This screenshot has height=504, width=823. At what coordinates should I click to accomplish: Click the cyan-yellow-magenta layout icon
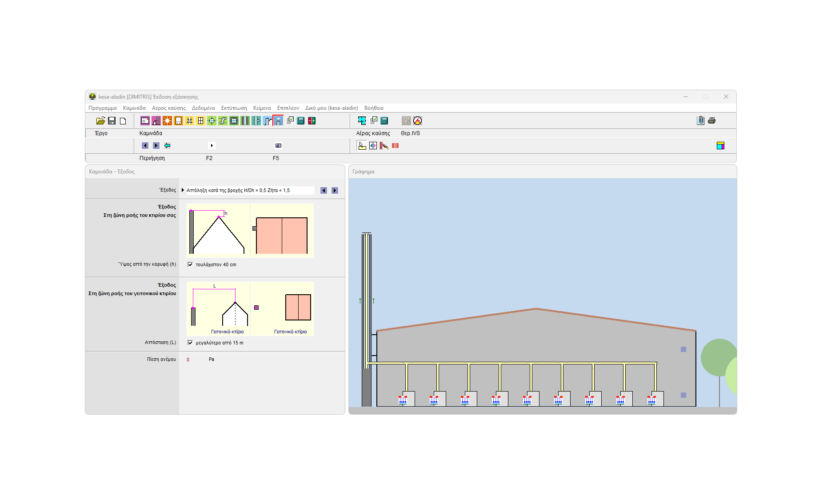click(x=720, y=146)
